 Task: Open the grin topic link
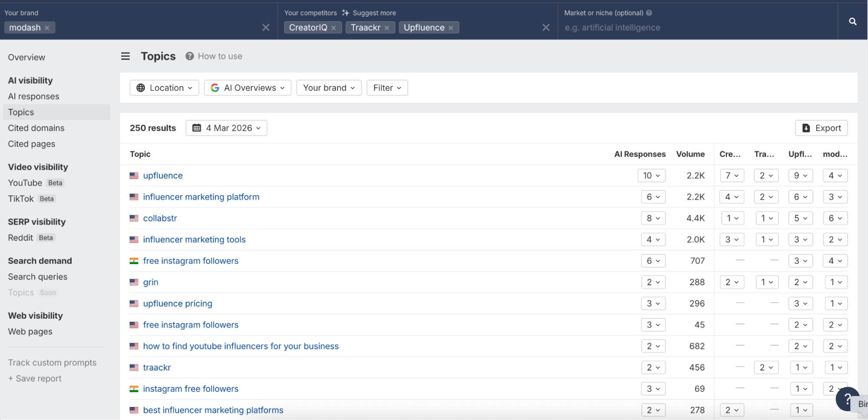tap(151, 282)
